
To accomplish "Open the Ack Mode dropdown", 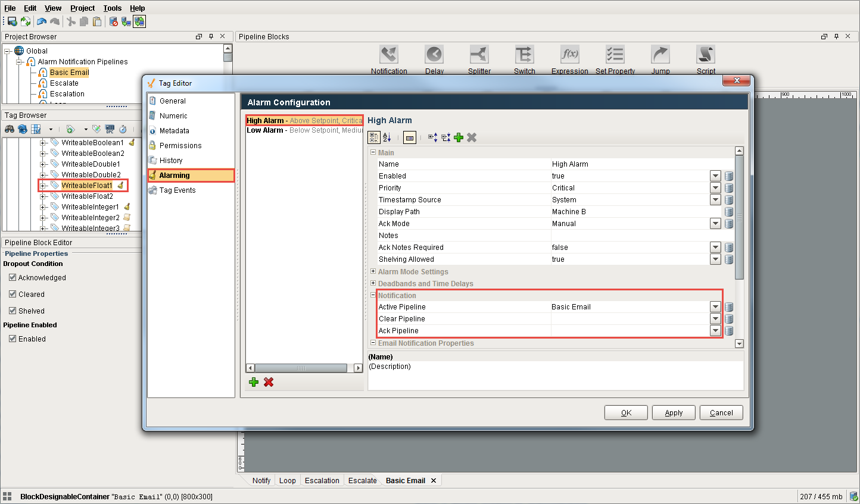I will coord(715,224).
